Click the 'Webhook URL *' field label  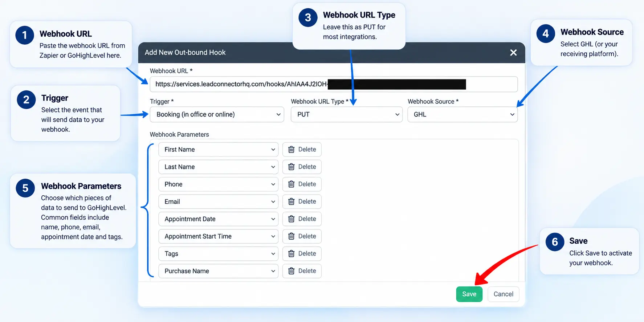(x=171, y=71)
